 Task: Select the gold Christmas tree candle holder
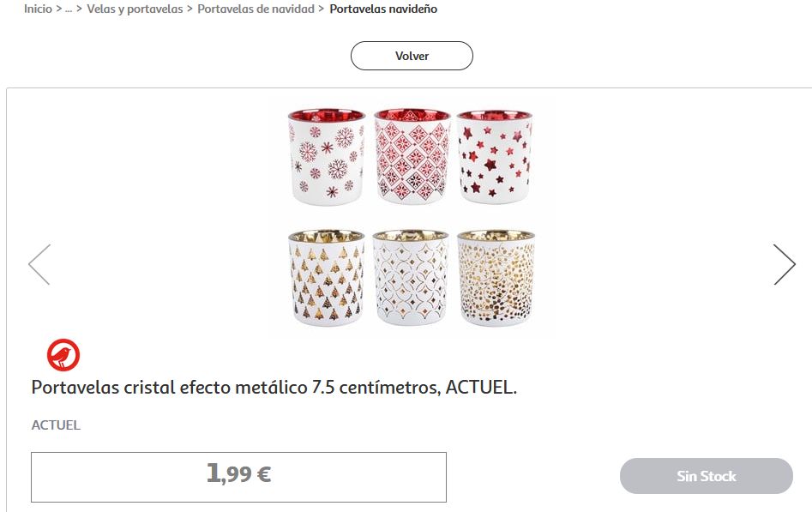point(327,279)
